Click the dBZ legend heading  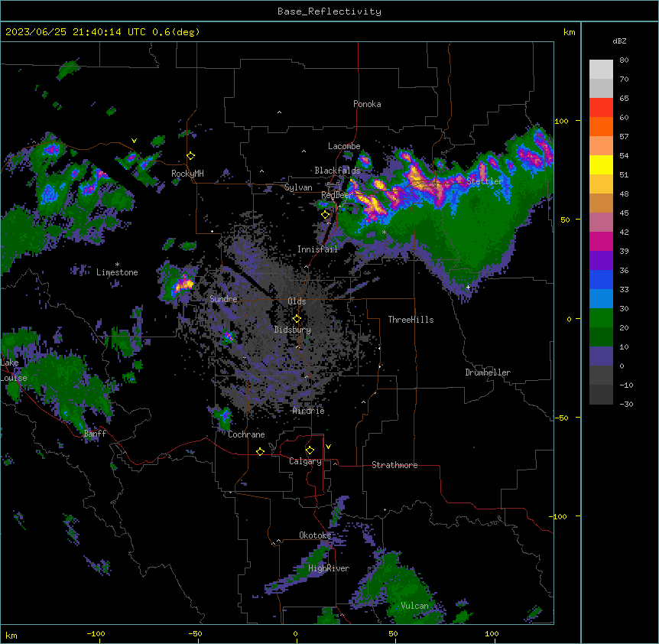(x=619, y=41)
